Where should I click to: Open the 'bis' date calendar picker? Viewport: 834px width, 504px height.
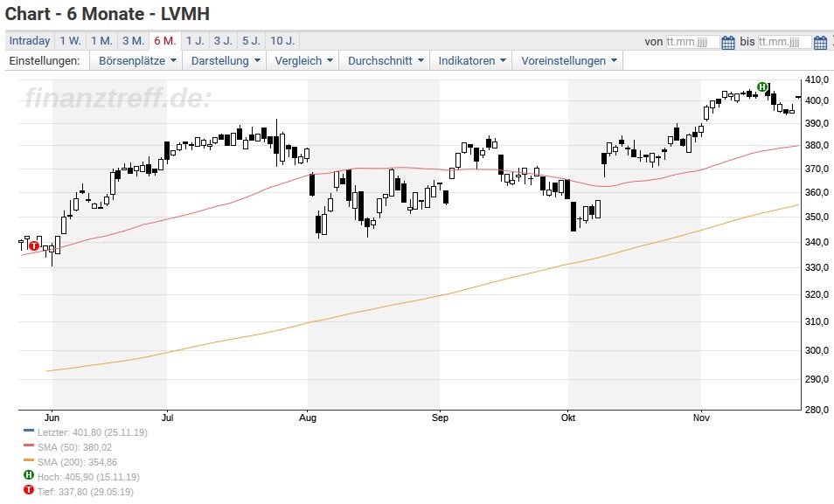click(x=821, y=42)
